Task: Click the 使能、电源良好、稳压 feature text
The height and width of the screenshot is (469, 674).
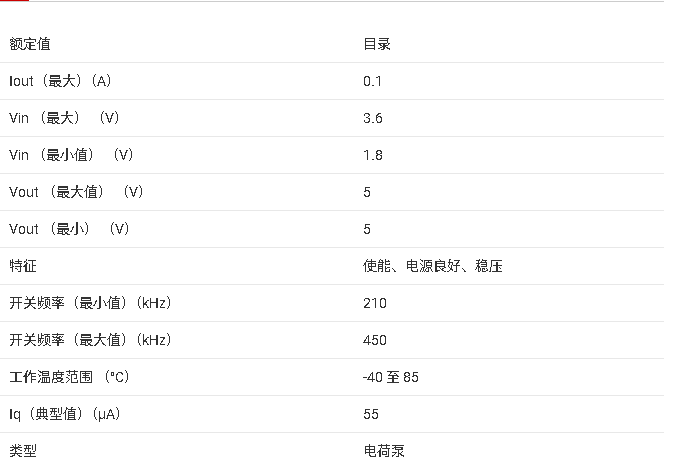Action: point(432,266)
